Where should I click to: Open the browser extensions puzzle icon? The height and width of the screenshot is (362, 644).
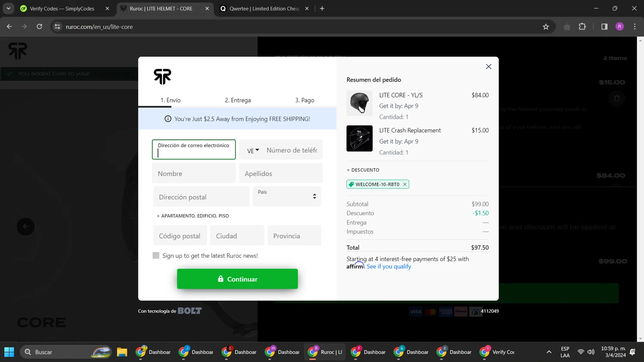pyautogui.click(x=582, y=27)
